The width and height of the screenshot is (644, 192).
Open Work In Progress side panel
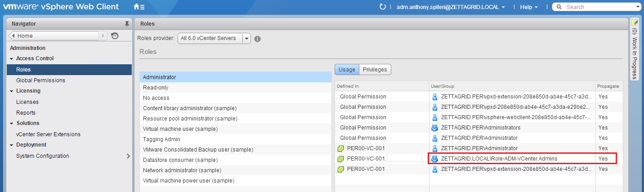[x=635, y=49]
